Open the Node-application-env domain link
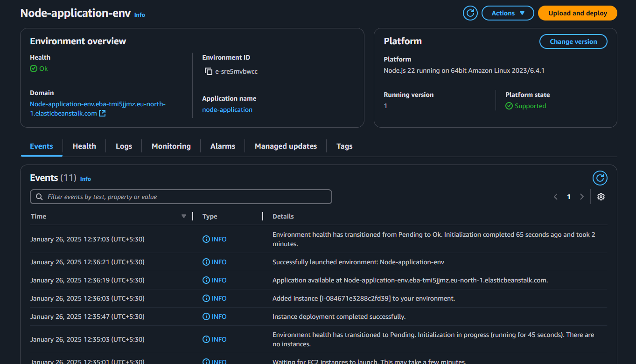Screen dimensions: 636x364 pos(98,109)
